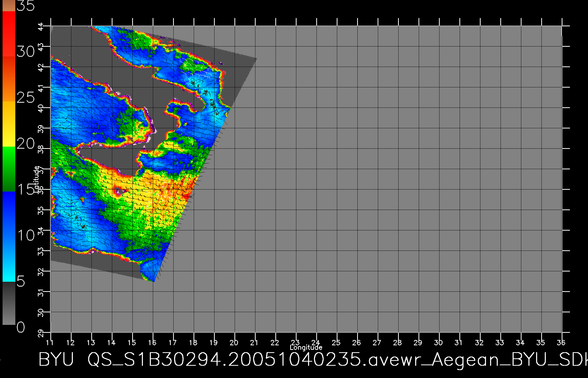Click longitude tick label 28
The width and height of the screenshot is (588, 378).
point(398,342)
